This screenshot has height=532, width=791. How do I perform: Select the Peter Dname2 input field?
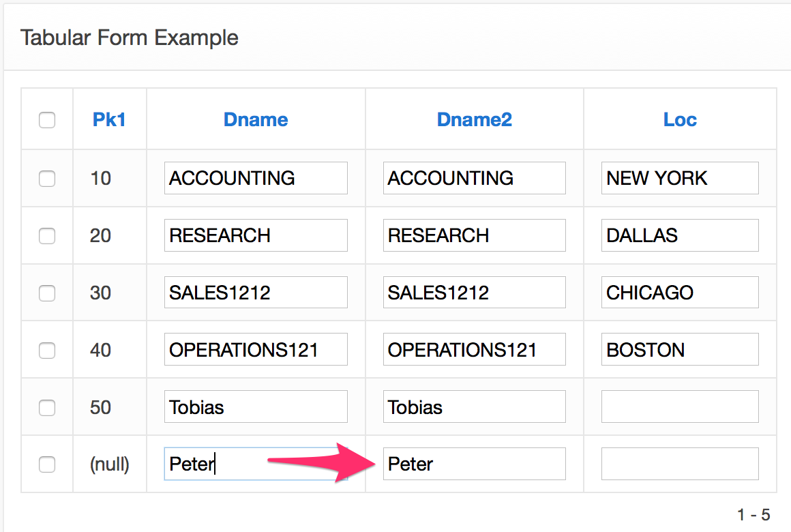[x=474, y=464]
